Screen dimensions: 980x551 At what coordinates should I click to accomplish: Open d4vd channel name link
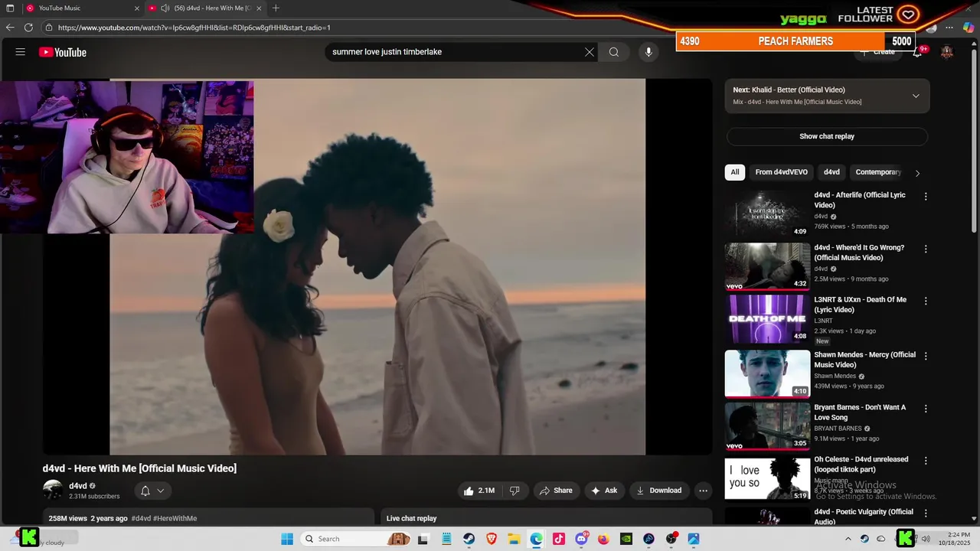click(x=78, y=486)
